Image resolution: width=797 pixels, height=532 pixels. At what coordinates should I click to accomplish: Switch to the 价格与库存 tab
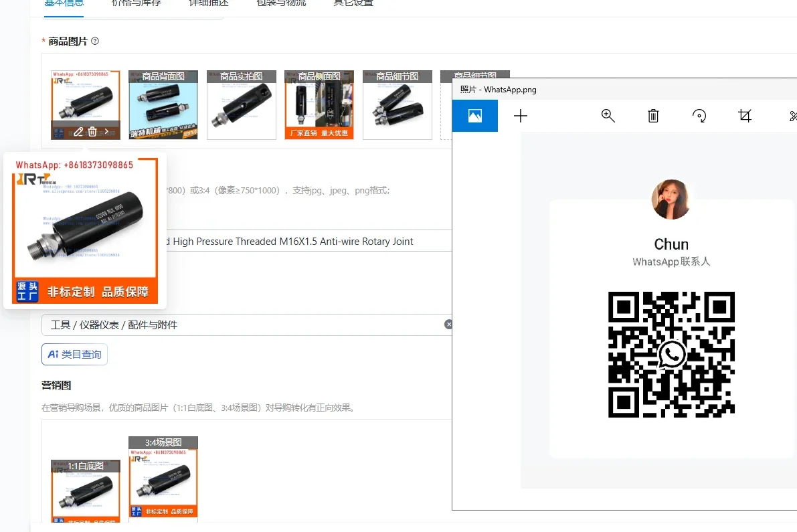pyautogui.click(x=137, y=3)
